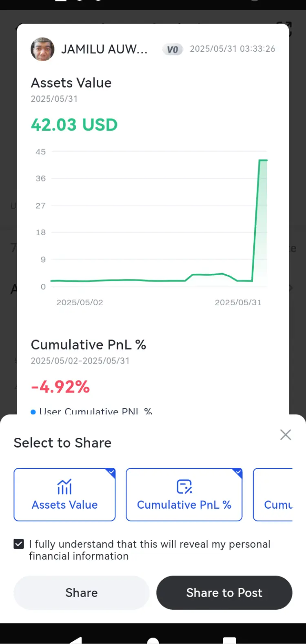Close the Select to Share sheet
Image resolution: width=306 pixels, height=644 pixels.
click(286, 434)
